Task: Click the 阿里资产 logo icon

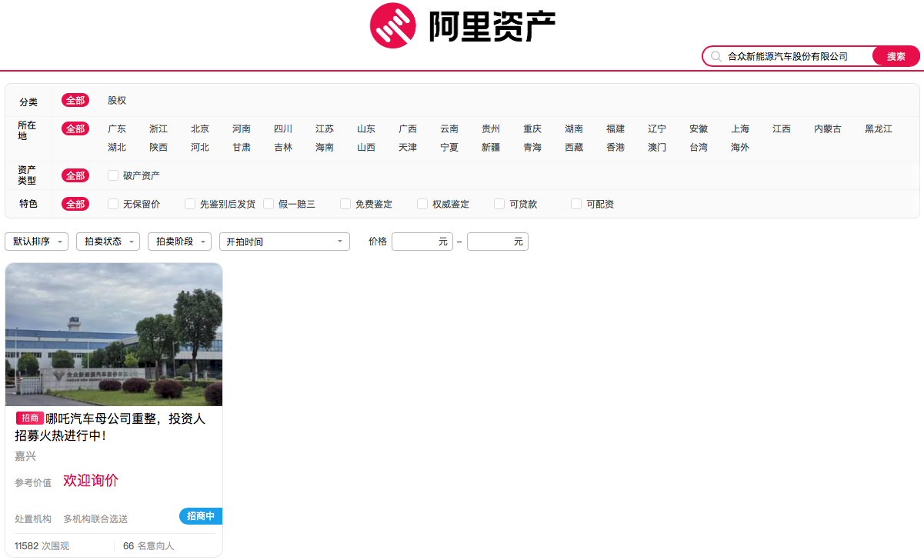Action: point(393,25)
